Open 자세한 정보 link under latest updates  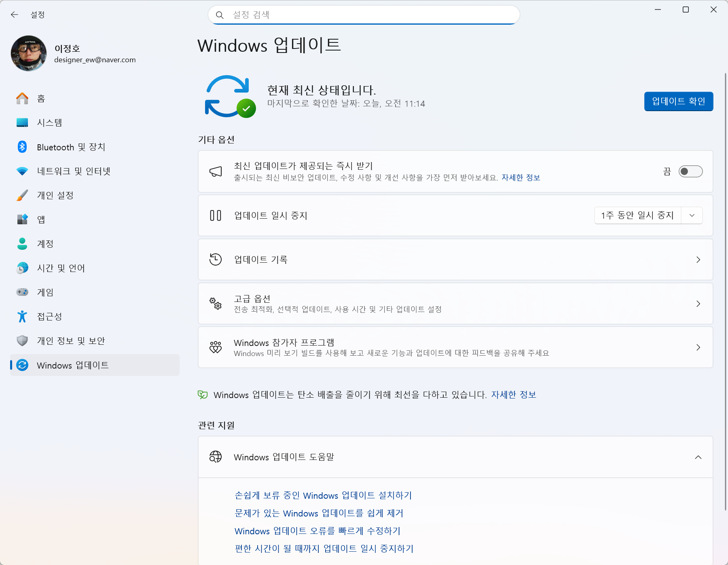click(x=521, y=177)
